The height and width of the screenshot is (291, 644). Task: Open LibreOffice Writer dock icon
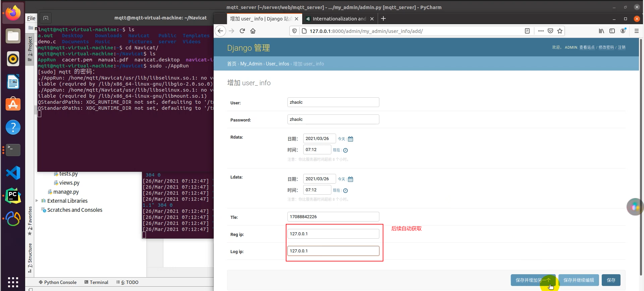click(x=13, y=82)
